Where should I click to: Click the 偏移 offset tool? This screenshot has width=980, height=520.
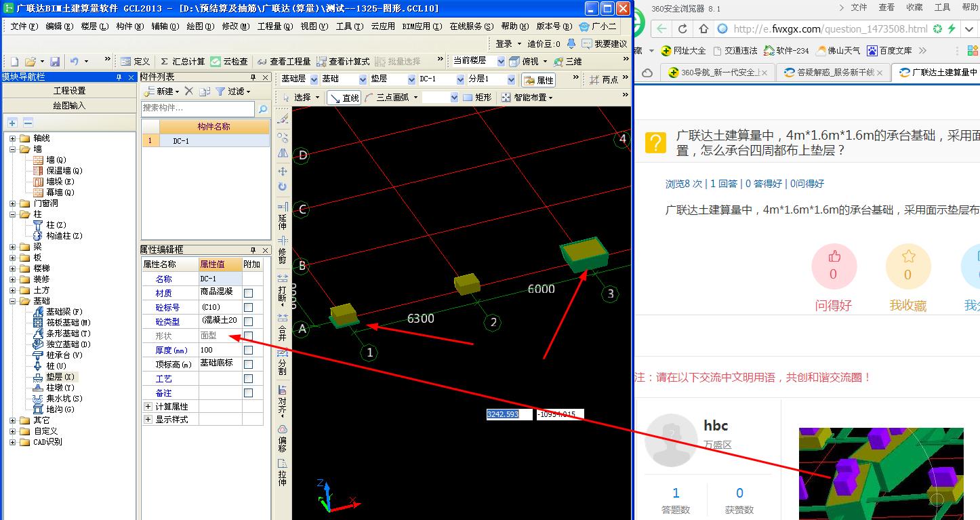click(283, 438)
